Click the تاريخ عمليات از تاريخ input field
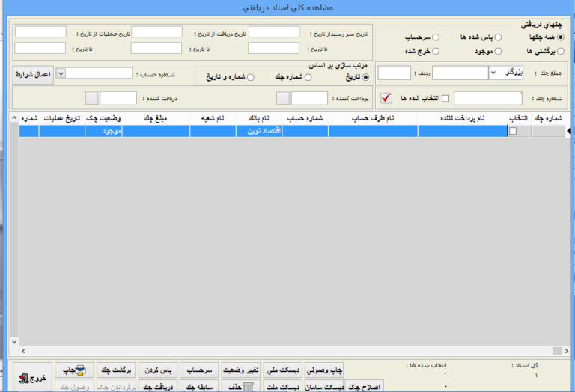This screenshot has height=392, width=575. 40,32
